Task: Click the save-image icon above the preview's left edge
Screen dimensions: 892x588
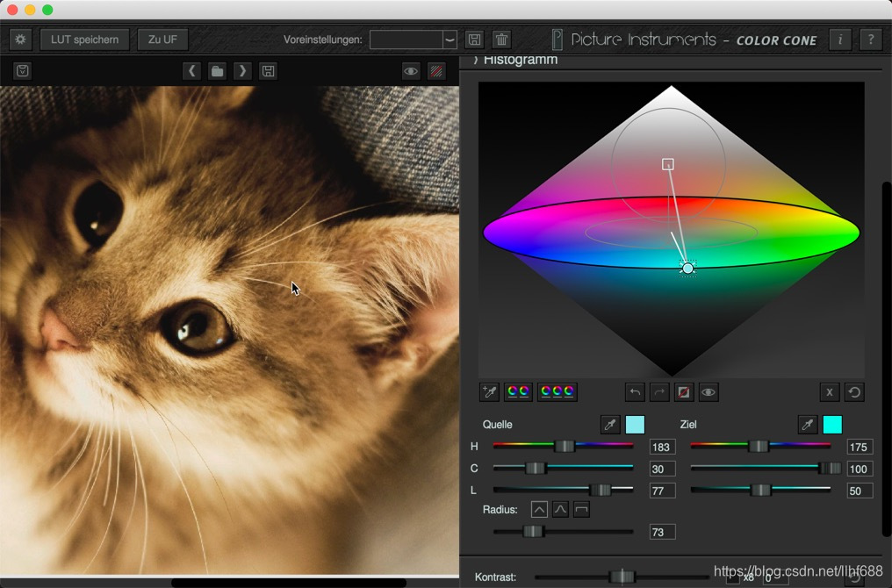Action: click(22, 71)
